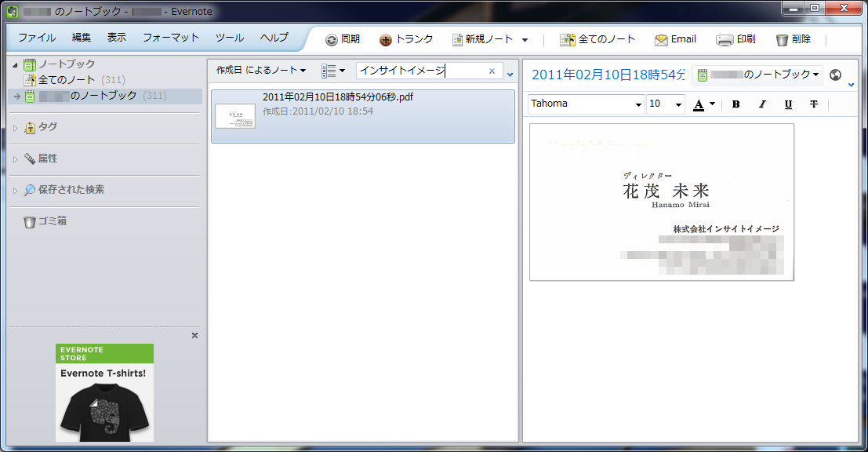Click the business card PDF in note body
This screenshot has width=868, height=452.
click(x=662, y=202)
